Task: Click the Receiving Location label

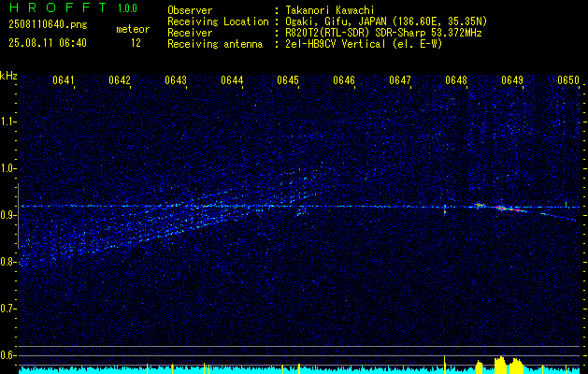Action: (x=218, y=22)
